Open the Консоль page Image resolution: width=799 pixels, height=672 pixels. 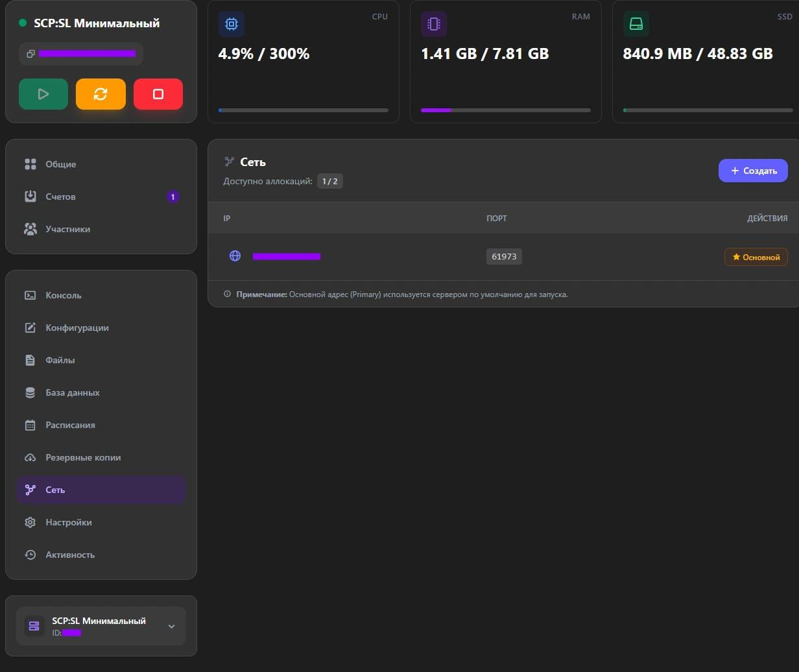coord(101,295)
